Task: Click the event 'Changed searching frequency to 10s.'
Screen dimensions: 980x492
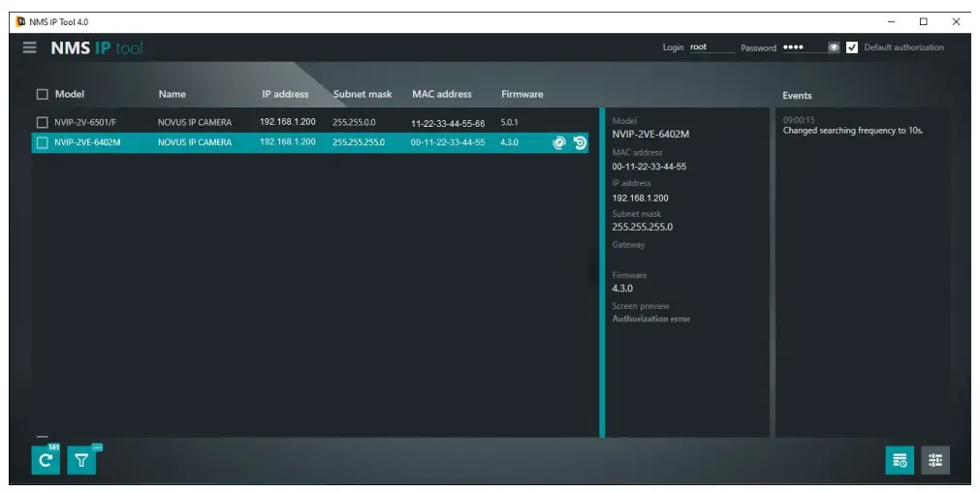Action: click(x=852, y=131)
